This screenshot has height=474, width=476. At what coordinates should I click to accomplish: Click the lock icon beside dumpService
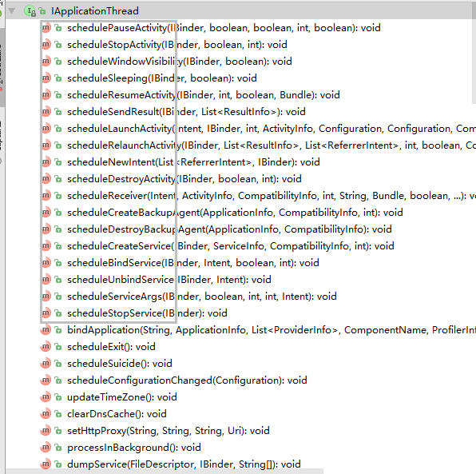pos(58,464)
